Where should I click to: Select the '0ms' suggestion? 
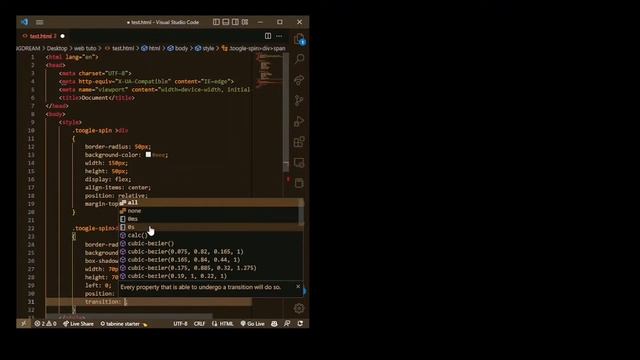tap(209, 219)
